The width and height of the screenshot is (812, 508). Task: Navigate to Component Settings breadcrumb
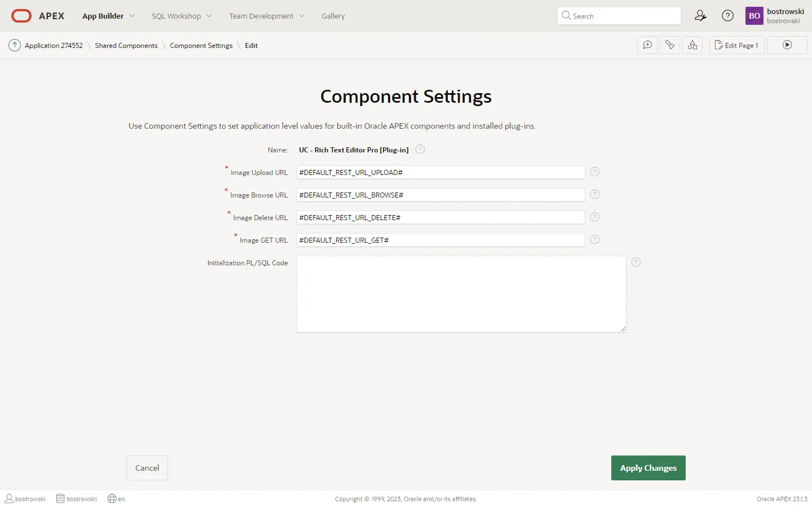coord(201,45)
